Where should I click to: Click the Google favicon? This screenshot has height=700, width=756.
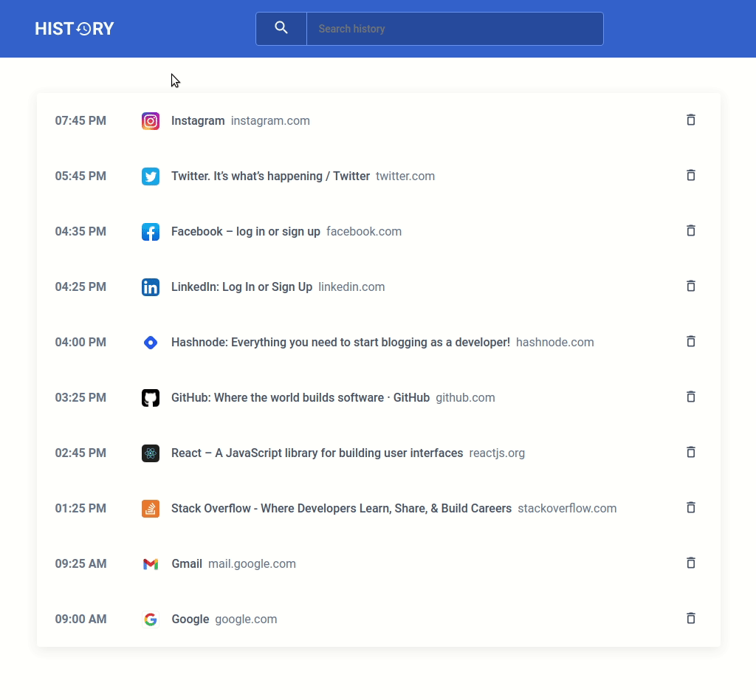pyautogui.click(x=151, y=619)
